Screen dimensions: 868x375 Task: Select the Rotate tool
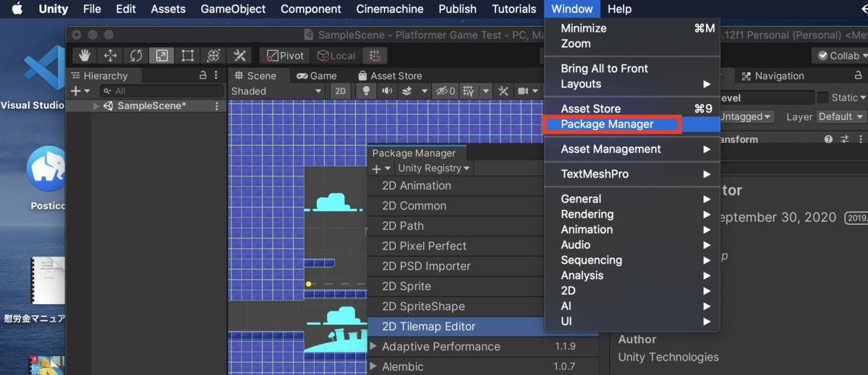[136, 56]
